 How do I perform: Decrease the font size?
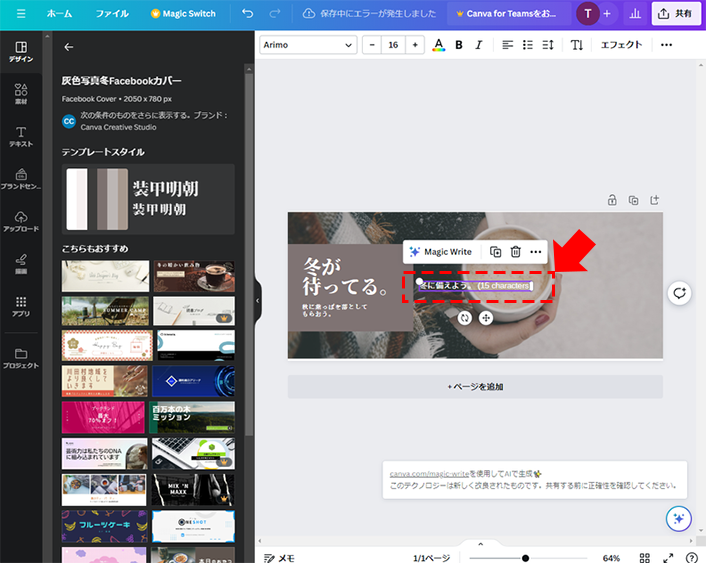[x=372, y=45]
